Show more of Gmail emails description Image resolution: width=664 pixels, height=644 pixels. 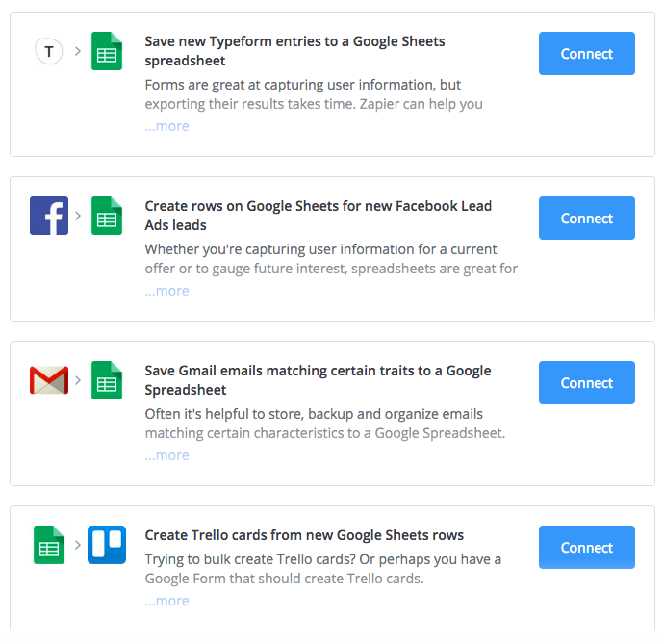[x=167, y=455]
